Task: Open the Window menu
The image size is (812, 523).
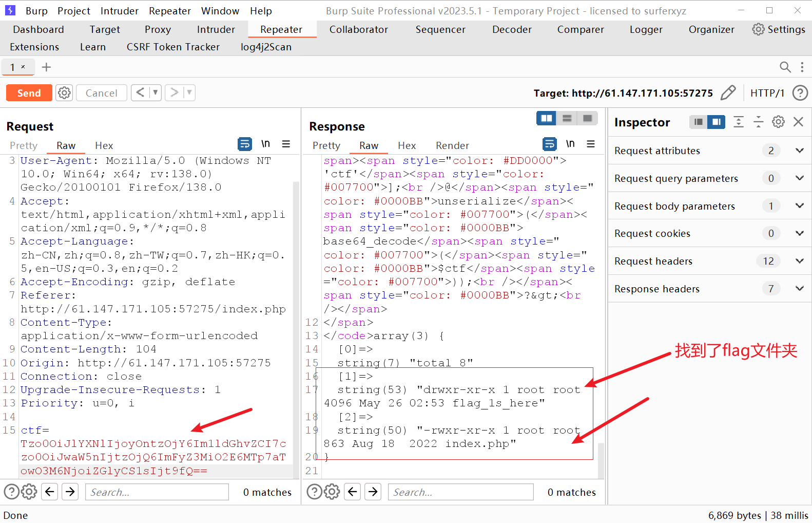Action: coord(220,11)
